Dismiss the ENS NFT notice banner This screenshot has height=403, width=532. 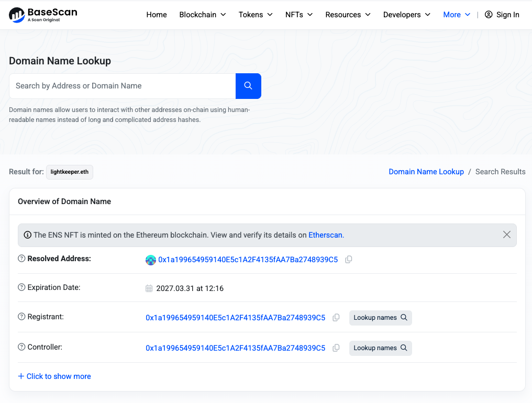point(506,235)
